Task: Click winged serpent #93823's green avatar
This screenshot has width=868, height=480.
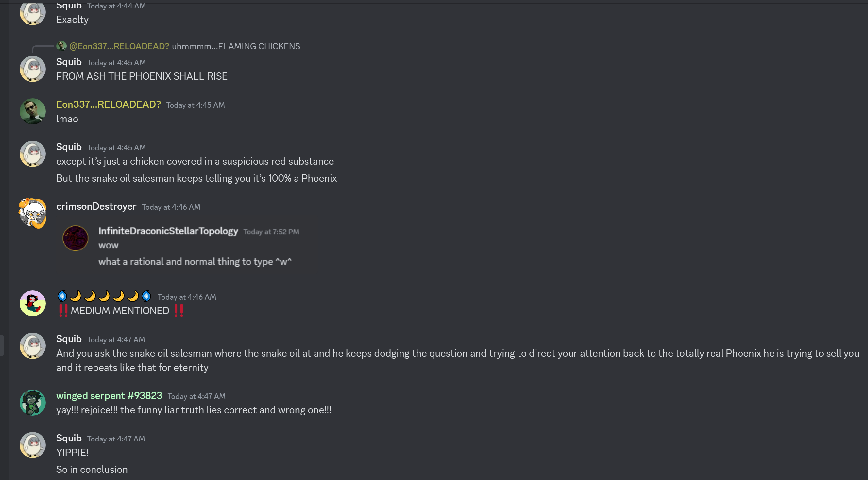Action: (32, 403)
